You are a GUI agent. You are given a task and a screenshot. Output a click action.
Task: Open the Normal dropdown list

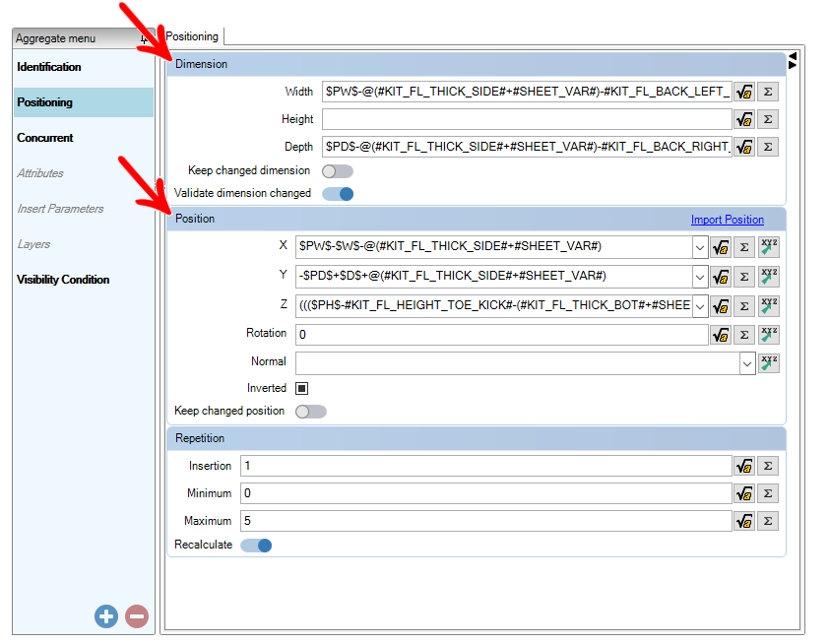click(x=747, y=363)
